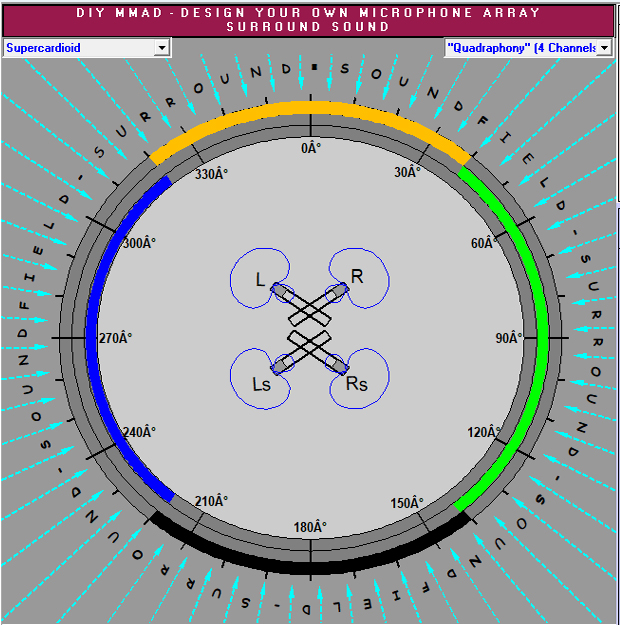The width and height of the screenshot is (620, 625).
Task: Select the Ls surround microphone capsule
Action: click(x=283, y=363)
